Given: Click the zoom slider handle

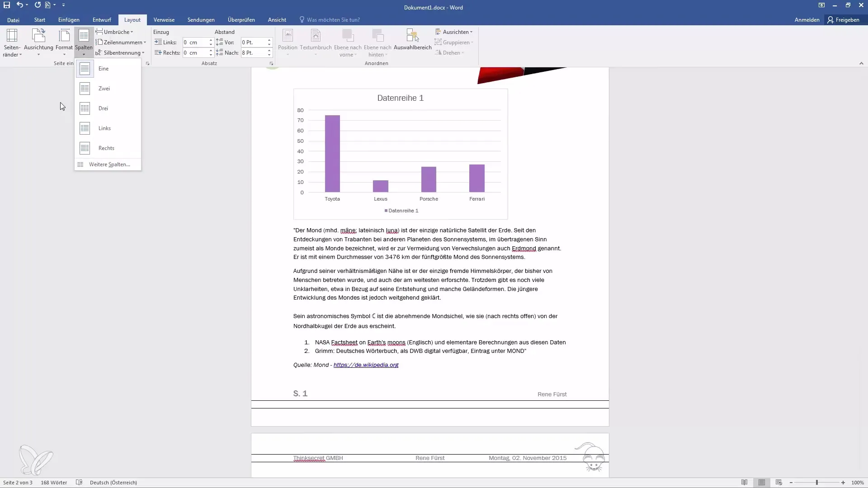Looking at the screenshot, I should 817,483.
